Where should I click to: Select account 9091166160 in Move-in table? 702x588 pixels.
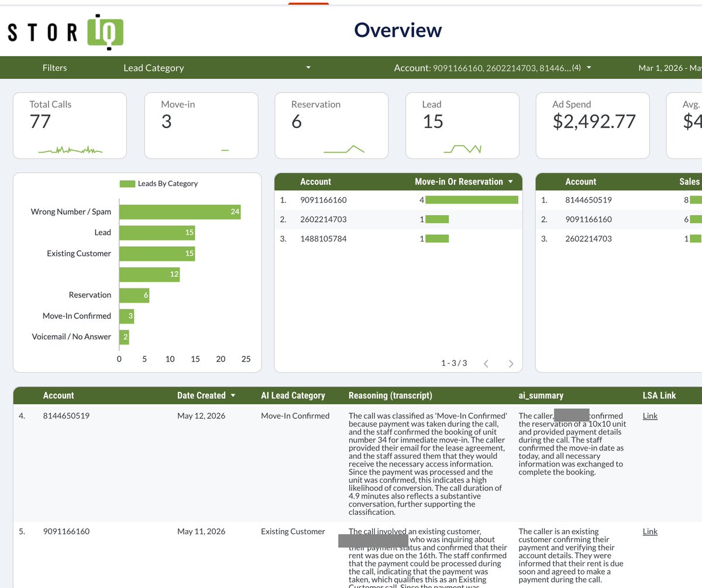(x=324, y=200)
